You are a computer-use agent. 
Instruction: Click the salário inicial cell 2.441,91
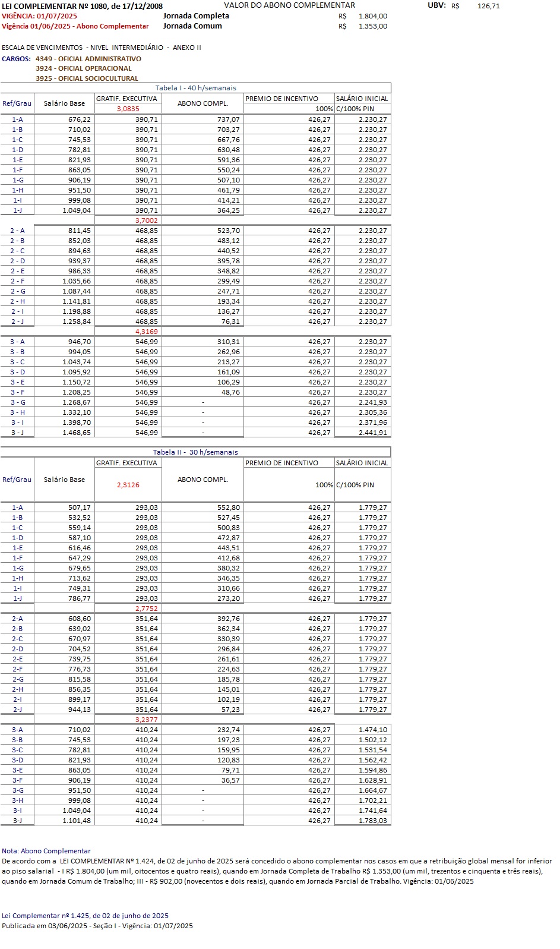372,433
